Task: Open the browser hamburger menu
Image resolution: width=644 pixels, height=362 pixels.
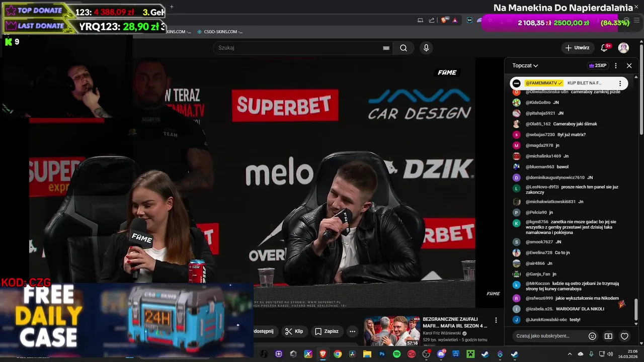Action: [636, 20]
